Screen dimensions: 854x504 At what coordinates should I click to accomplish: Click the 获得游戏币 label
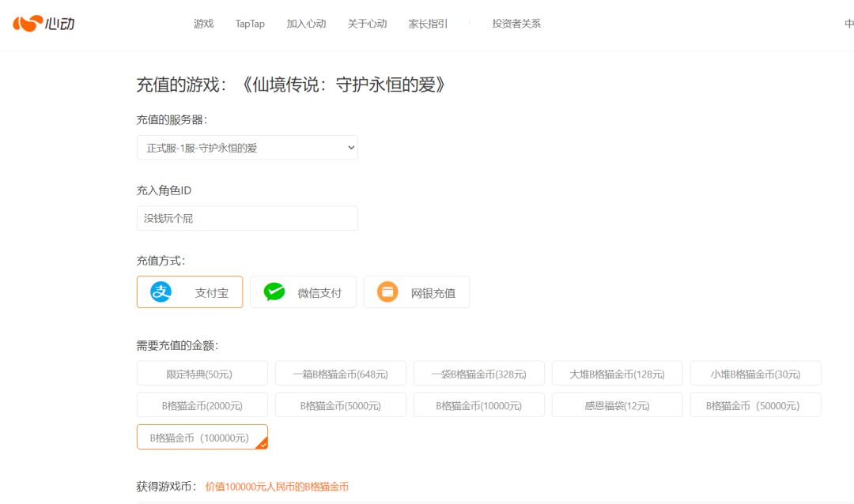pos(166,486)
